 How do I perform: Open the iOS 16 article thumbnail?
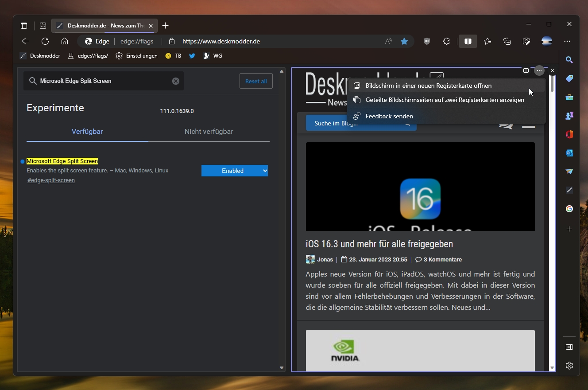[420, 187]
